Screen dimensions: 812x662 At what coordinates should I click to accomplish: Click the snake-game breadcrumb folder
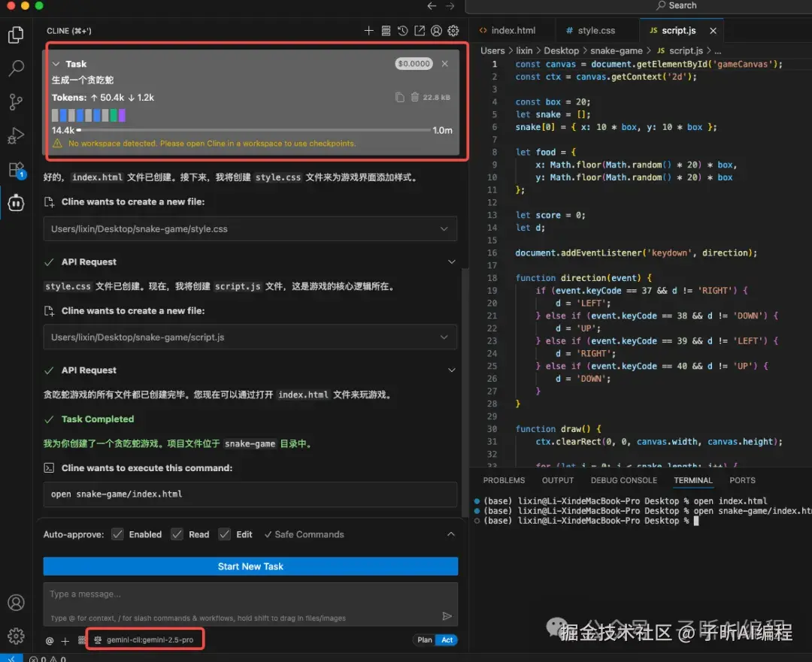coord(617,51)
